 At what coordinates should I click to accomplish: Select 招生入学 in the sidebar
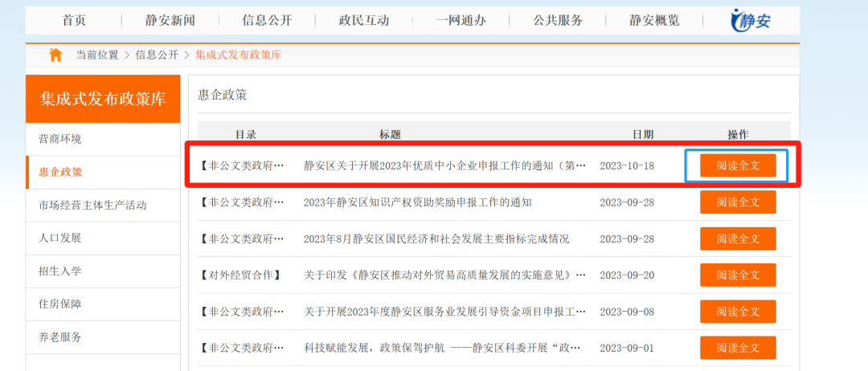tap(103, 271)
